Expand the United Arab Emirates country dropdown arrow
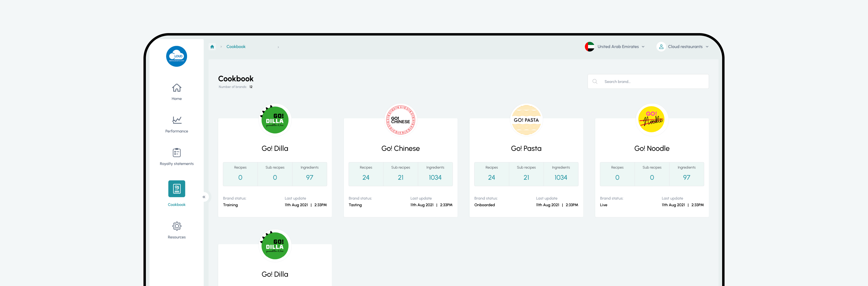868x286 pixels. 643,47
